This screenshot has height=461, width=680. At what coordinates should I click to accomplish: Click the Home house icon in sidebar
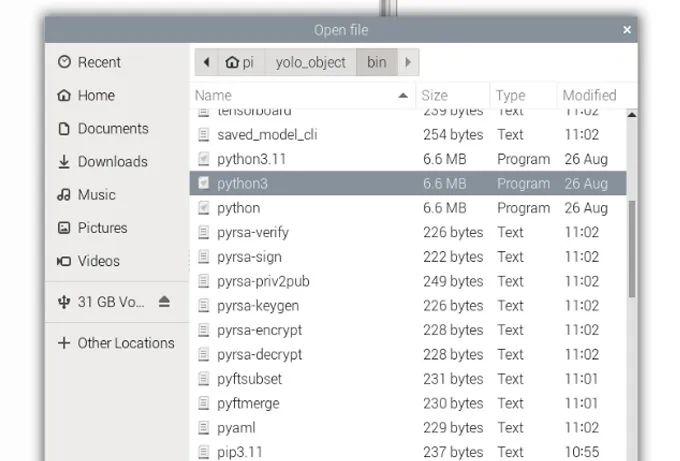tap(64, 95)
